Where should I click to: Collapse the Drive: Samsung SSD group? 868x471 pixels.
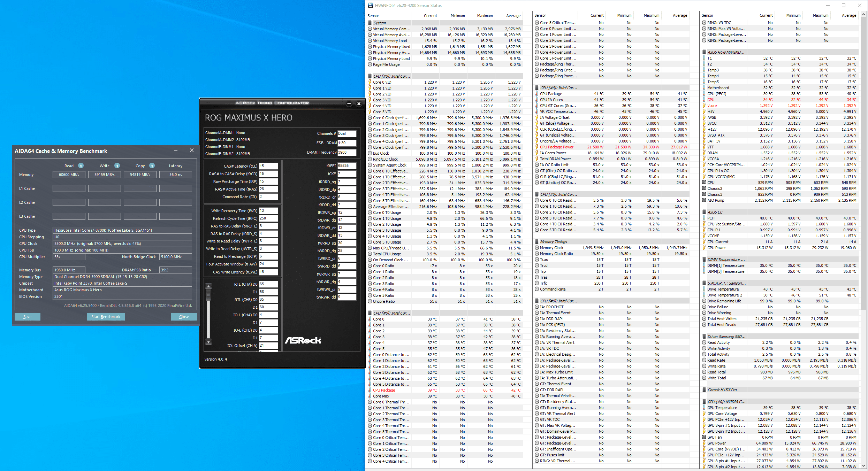click(x=704, y=337)
